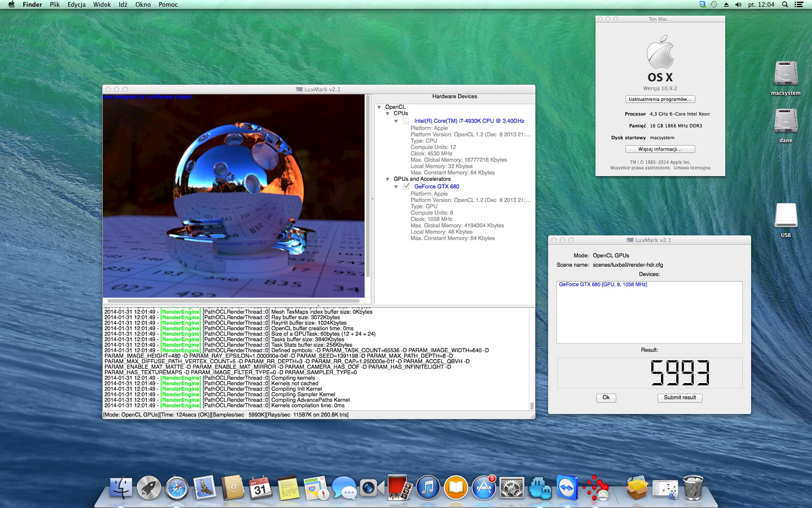Open the Apple menu
Screen dimensions: 812x508
(x=11, y=5)
